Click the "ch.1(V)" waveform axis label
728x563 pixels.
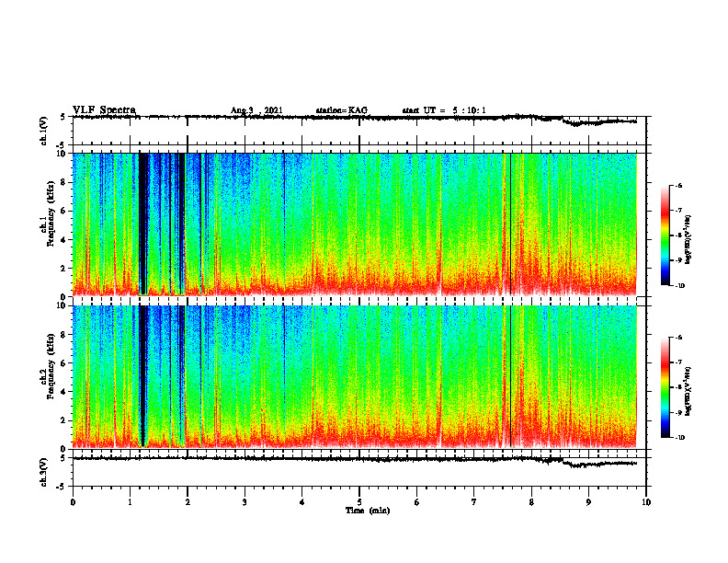pyautogui.click(x=44, y=131)
